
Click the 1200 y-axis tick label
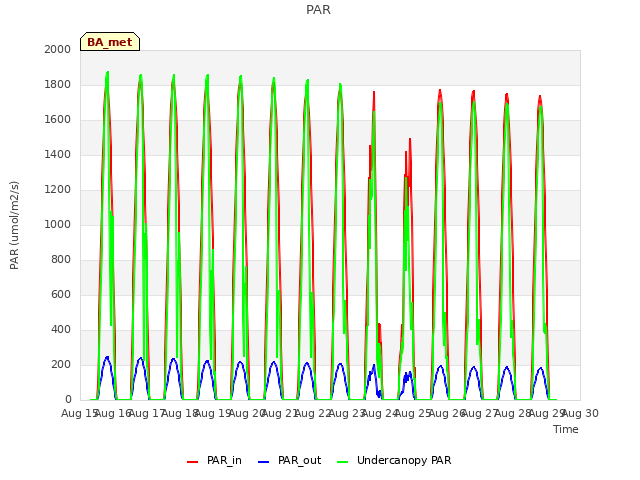click(58, 189)
